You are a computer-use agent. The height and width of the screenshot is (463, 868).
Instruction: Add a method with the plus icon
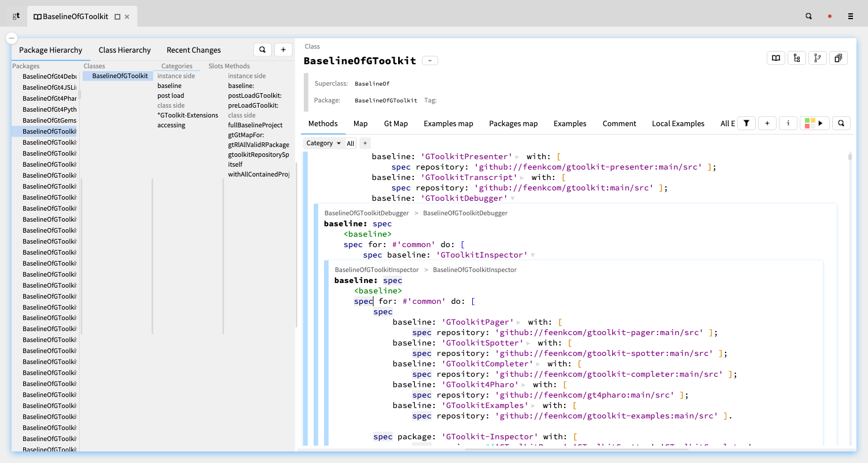coord(767,123)
